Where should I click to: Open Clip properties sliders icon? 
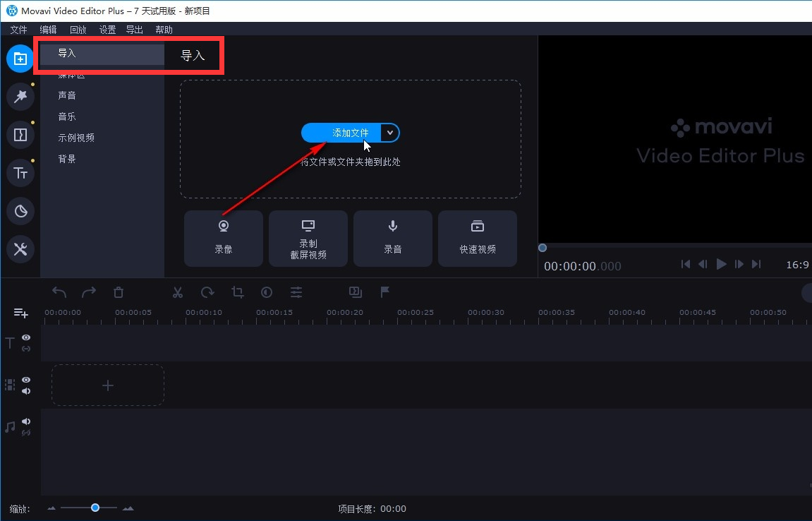tap(296, 292)
